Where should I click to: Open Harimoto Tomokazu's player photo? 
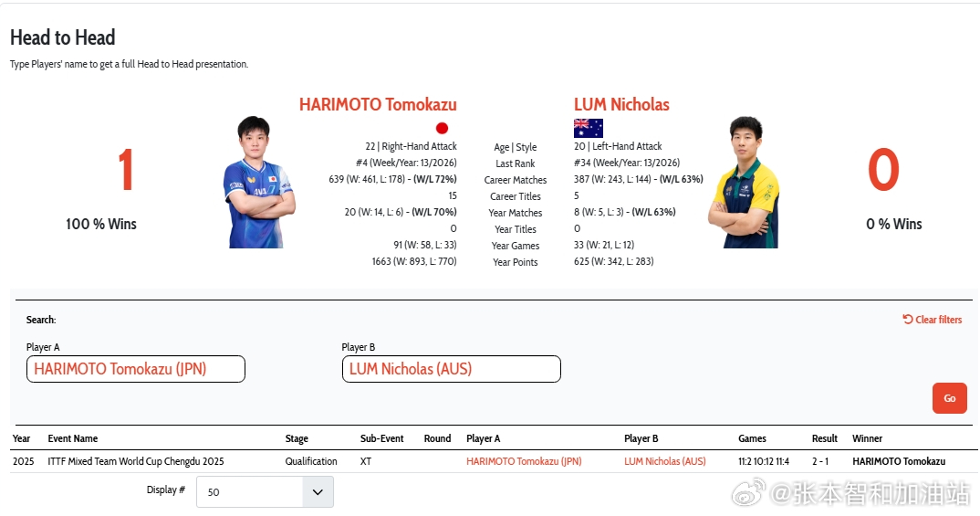pos(258,182)
